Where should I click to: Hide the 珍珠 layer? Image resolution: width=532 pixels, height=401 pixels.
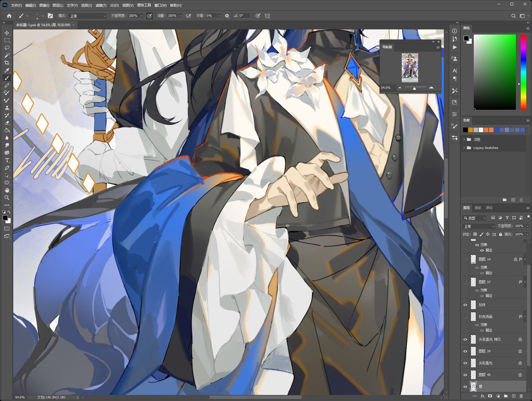pos(465,305)
